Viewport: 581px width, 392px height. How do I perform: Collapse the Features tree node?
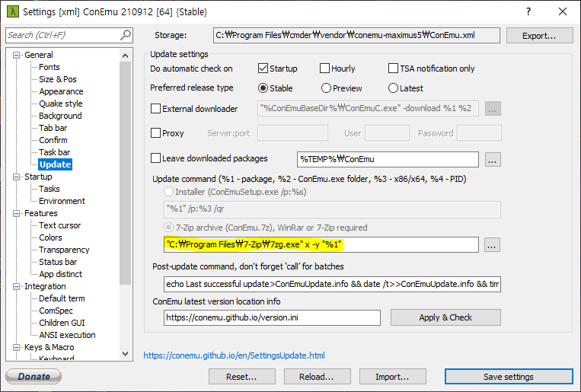[16, 213]
